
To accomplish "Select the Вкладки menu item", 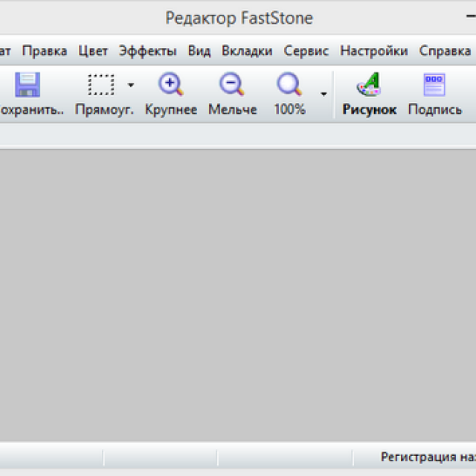I will pyautogui.click(x=247, y=51).
